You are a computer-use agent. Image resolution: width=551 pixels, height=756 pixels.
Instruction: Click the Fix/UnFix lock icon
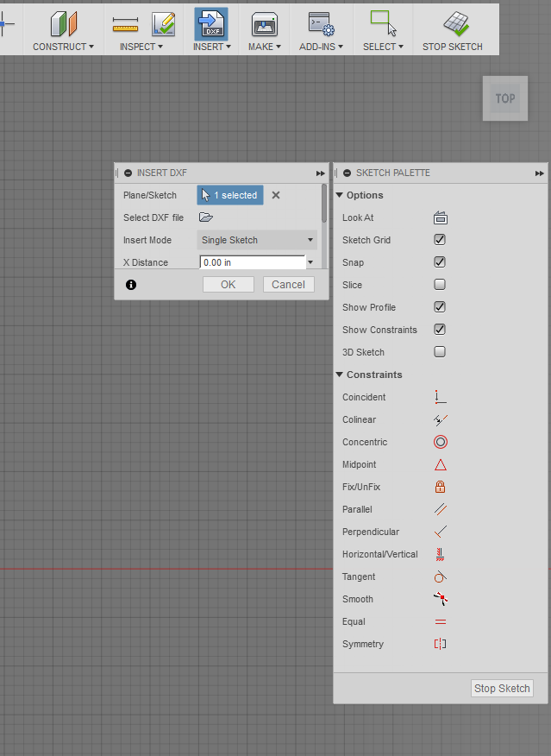point(440,487)
